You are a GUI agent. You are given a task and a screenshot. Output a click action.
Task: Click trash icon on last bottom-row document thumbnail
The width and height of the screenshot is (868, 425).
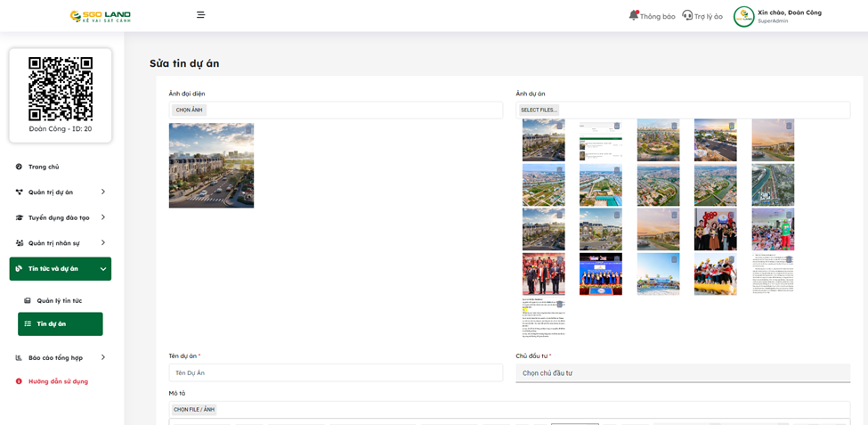click(x=559, y=305)
